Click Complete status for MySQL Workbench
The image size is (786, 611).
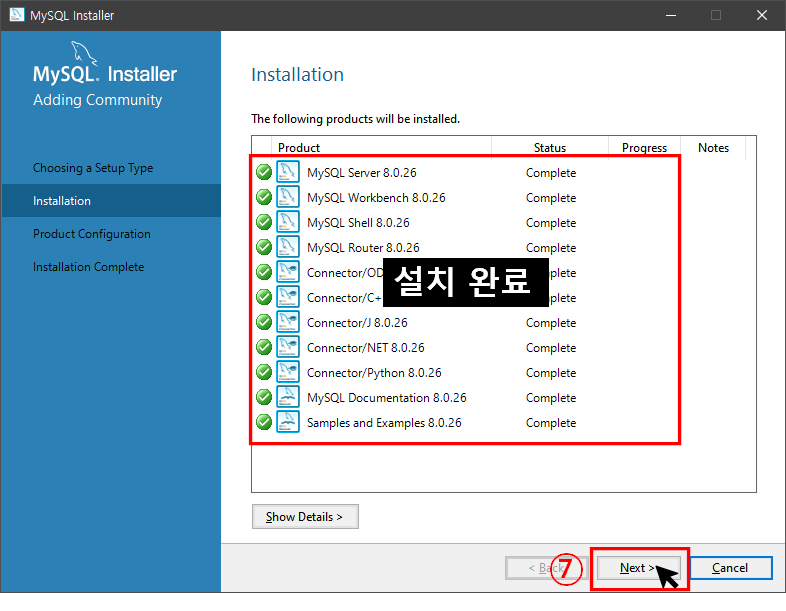[551, 198]
